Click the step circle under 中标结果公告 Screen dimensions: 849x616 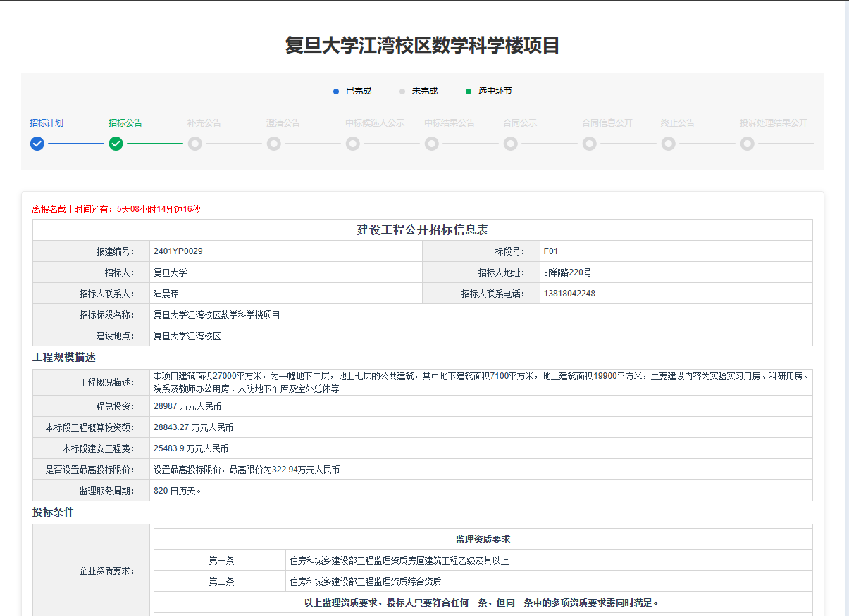coord(432,144)
